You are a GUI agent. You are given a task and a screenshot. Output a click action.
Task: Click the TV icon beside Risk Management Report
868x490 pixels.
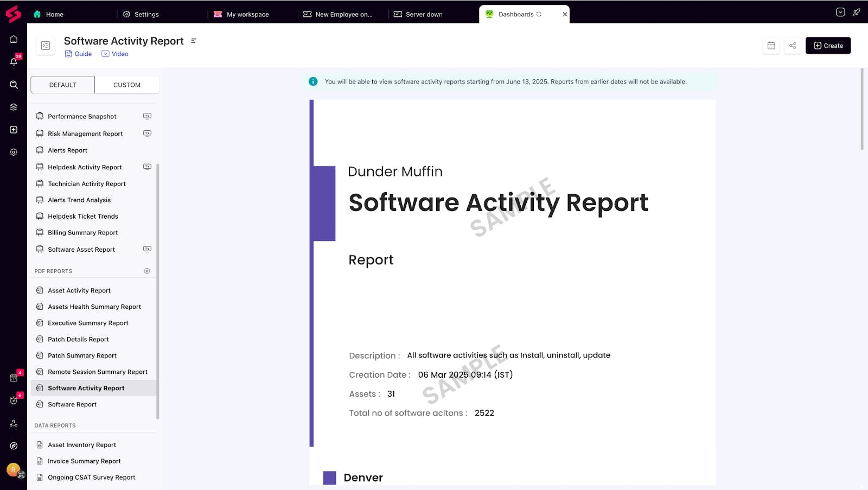[x=147, y=133]
